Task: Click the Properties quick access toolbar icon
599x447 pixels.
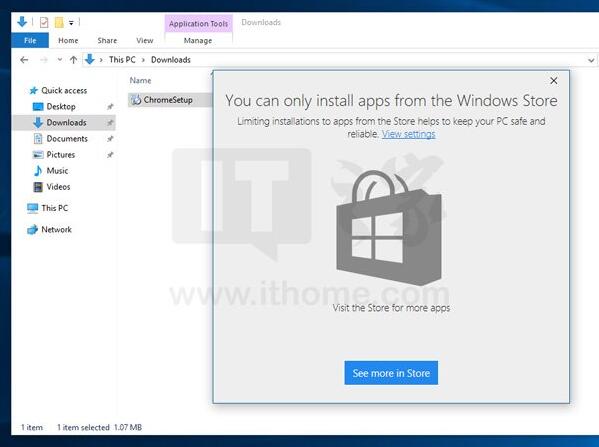Action: pyautogui.click(x=44, y=23)
